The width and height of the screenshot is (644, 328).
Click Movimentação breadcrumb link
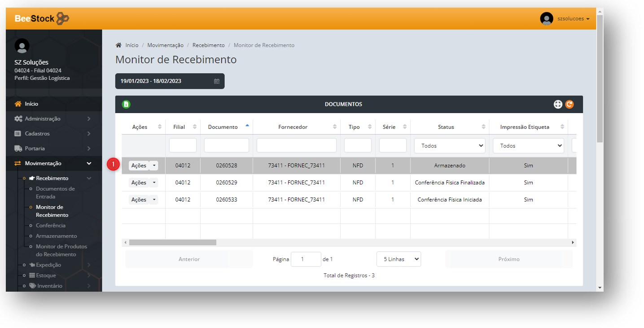pyautogui.click(x=165, y=45)
